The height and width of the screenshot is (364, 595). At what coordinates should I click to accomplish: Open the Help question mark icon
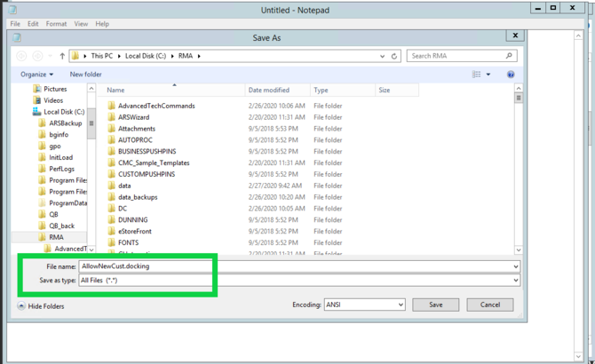511,75
